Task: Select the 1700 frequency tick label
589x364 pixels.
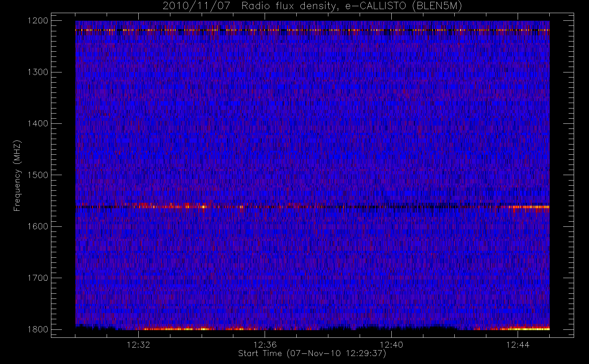Action: (38, 278)
